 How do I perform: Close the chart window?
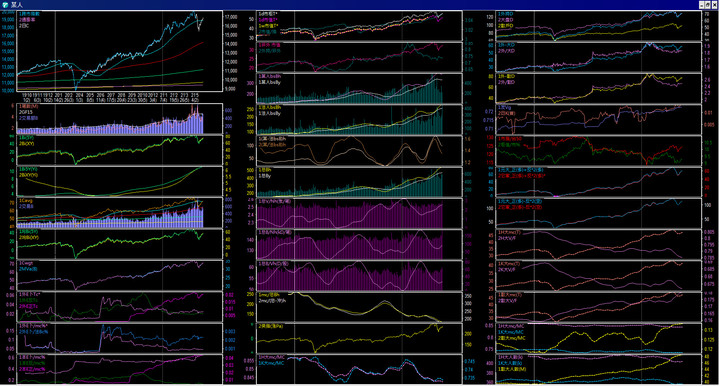point(714,5)
